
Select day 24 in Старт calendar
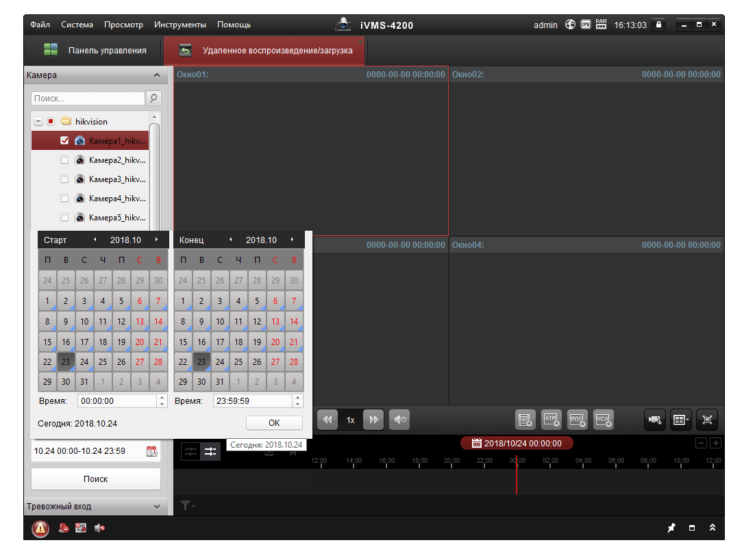pyautogui.click(x=84, y=362)
